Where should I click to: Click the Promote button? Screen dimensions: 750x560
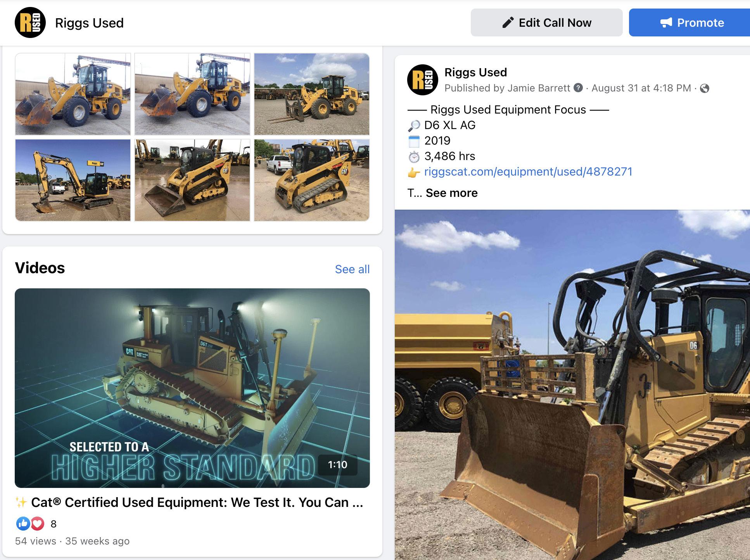pos(690,23)
